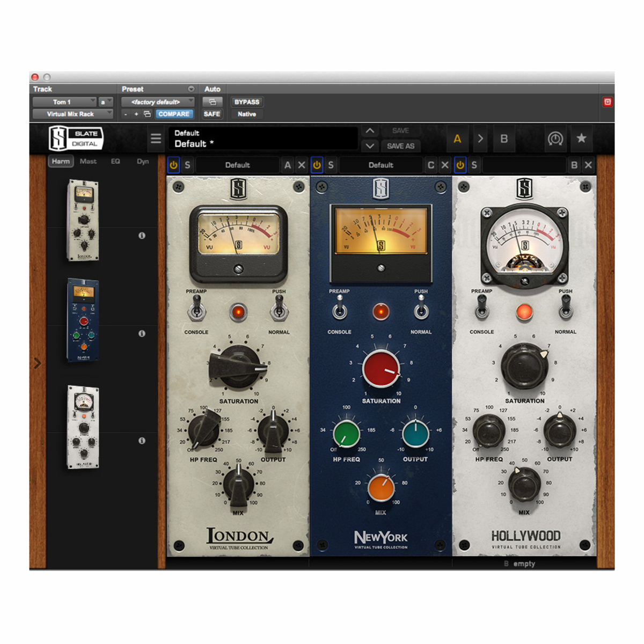Open the Virtual Mix Rack plugin dropdown

73,114
